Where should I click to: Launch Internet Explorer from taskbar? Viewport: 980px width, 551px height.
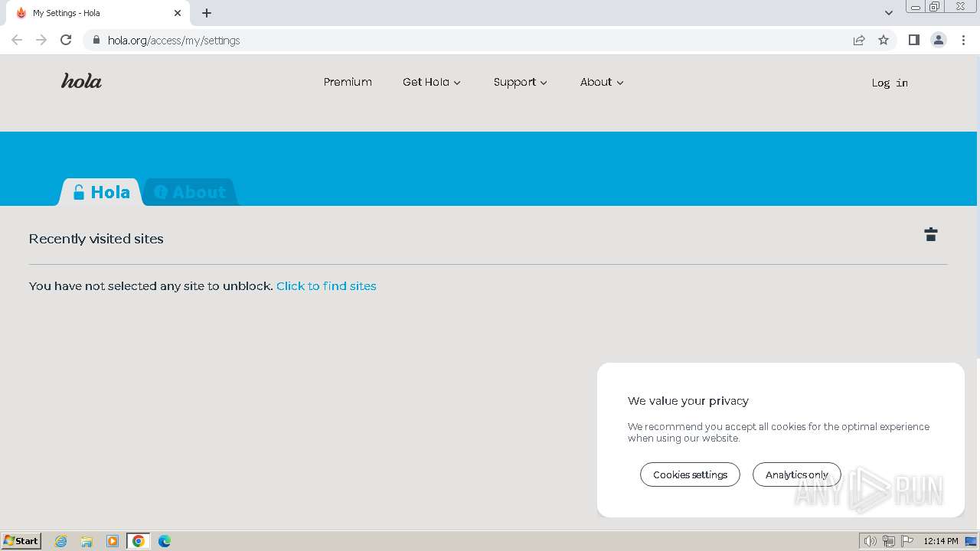tap(61, 541)
